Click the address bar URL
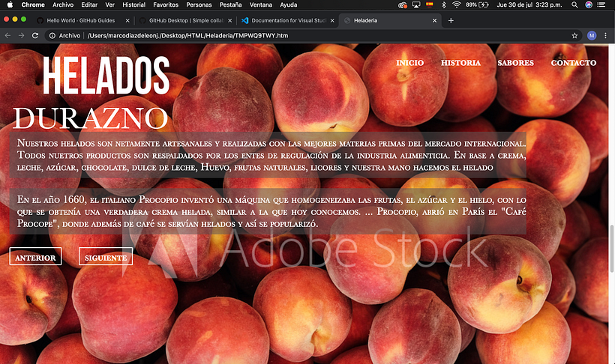 pos(187,36)
